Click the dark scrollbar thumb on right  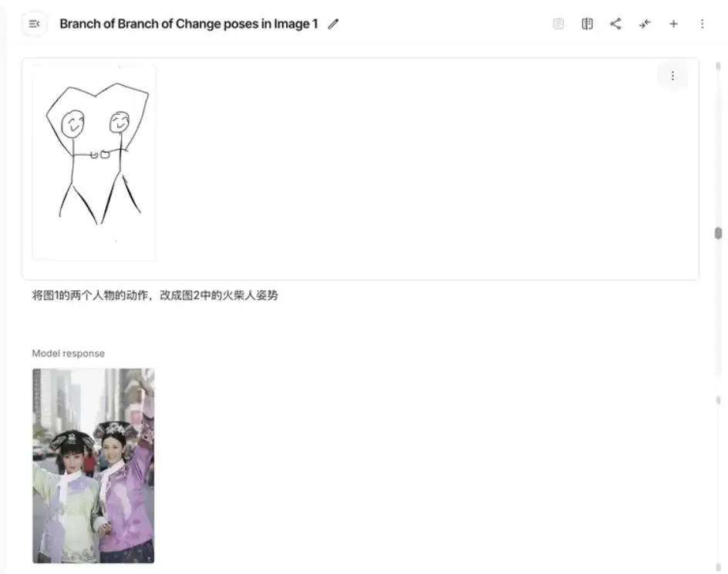pos(718,233)
